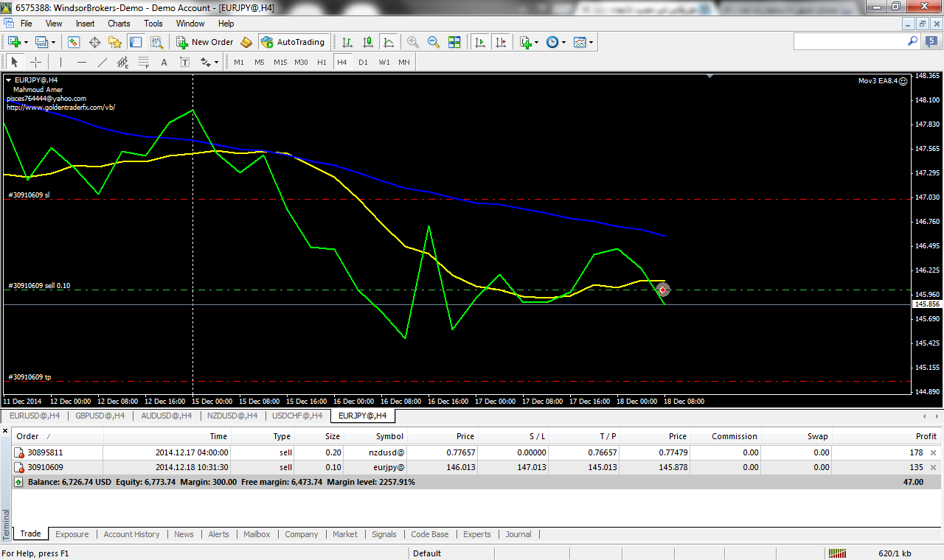
Task: Click the New Order button
Action: pyautogui.click(x=204, y=42)
